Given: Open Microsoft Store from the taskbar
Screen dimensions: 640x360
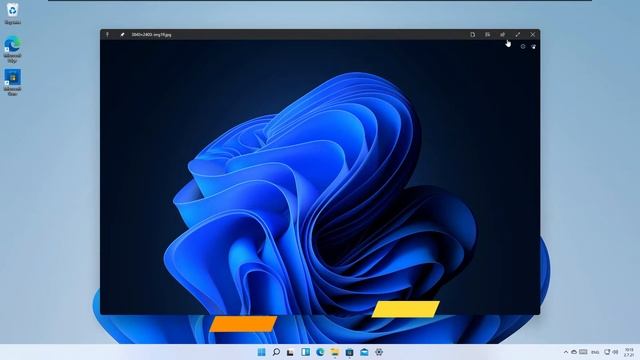Looking at the screenshot, I should 349,352.
